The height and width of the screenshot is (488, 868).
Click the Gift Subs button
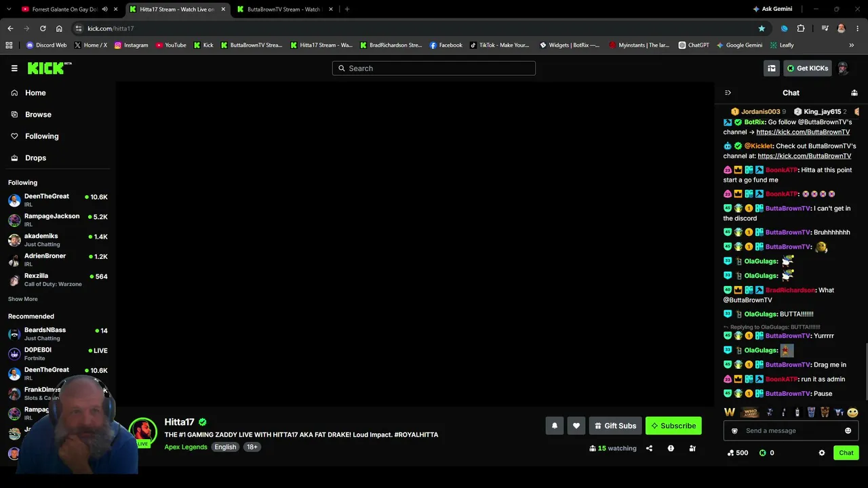tap(616, 426)
